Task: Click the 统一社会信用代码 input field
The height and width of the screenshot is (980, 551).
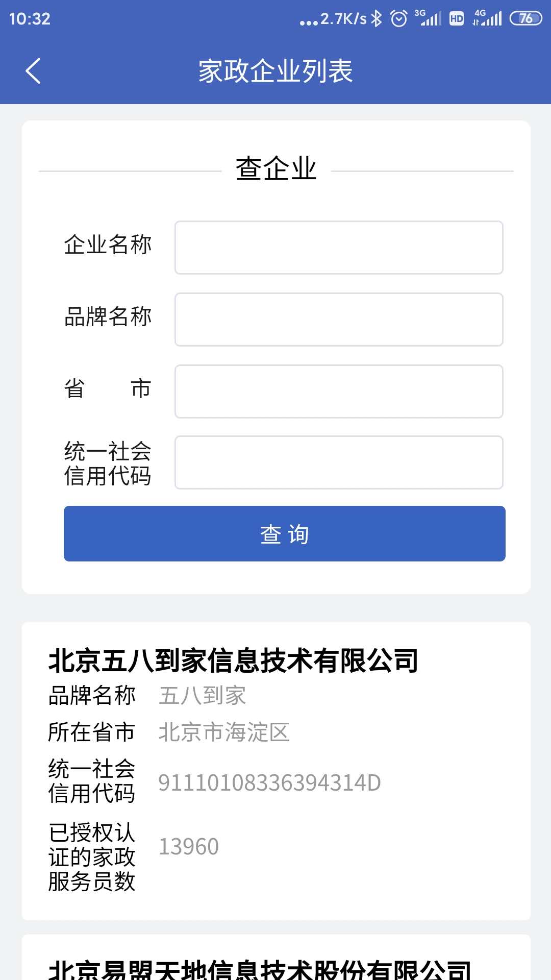Action: tap(338, 462)
